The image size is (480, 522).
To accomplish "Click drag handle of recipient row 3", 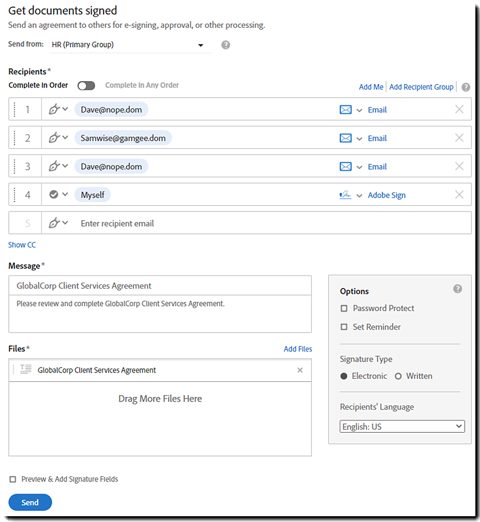I will [x=14, y=166].
